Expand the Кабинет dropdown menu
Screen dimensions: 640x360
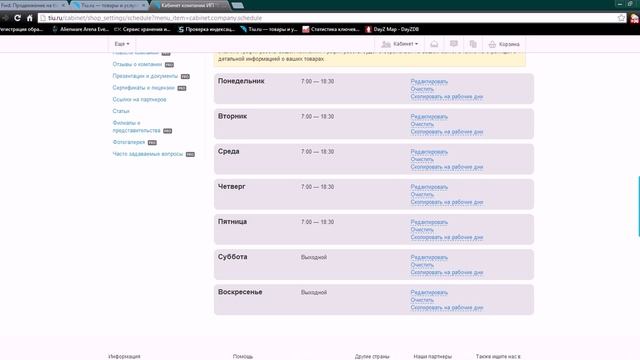coord(400,44)
